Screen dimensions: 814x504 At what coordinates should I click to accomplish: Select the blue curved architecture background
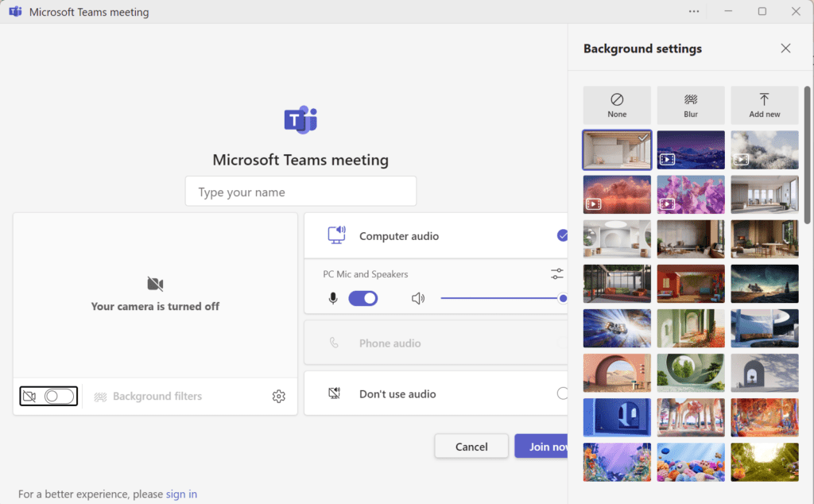tap(764, 328)
